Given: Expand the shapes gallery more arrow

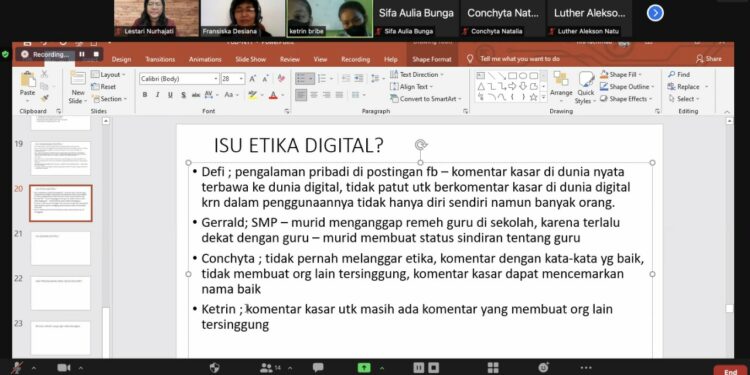Looking at the screenshot, I should tap(543, 97).
